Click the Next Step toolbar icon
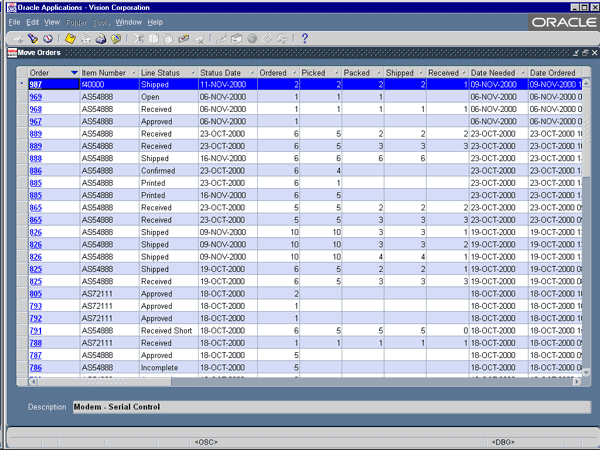This screenshot has width=600, height=450. tap(86, 39)
